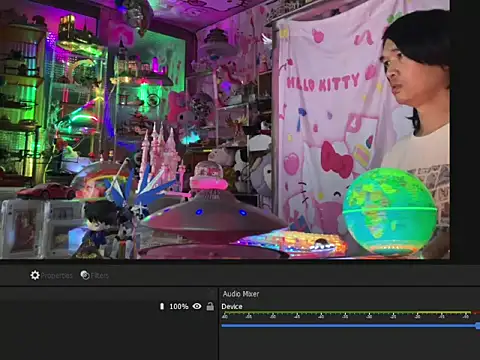Screen dimensions: 480x360
Task: Click the Device audio level meter
Action: (351, 315)
